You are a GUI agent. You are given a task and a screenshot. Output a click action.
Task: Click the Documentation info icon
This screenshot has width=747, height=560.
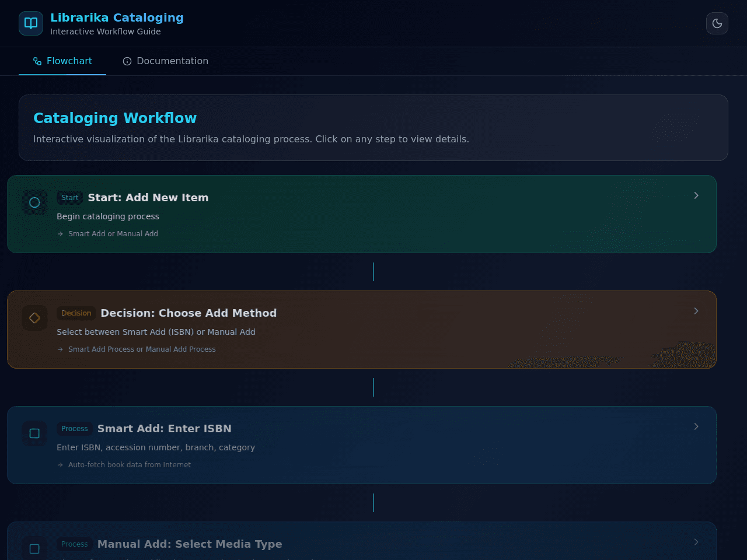point(127,61)
